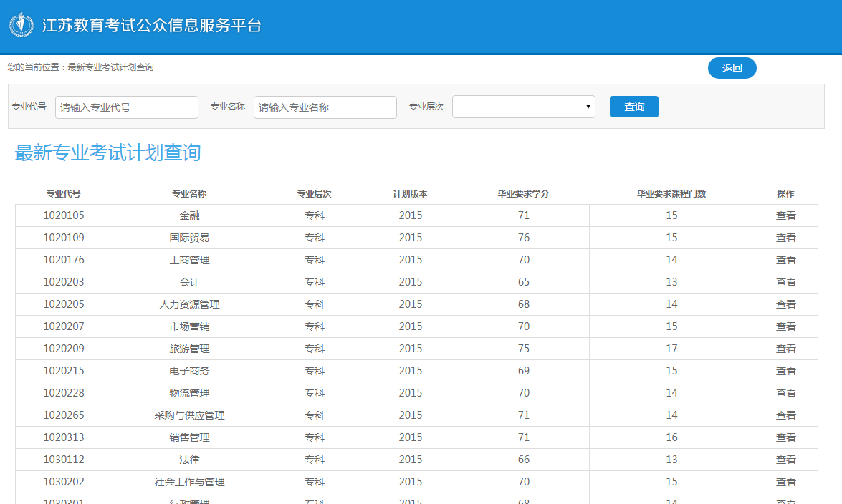The width and height of the screenshot is (842, 504).
Task: View the 市场营销 exam plan
Action: point(785,326)
